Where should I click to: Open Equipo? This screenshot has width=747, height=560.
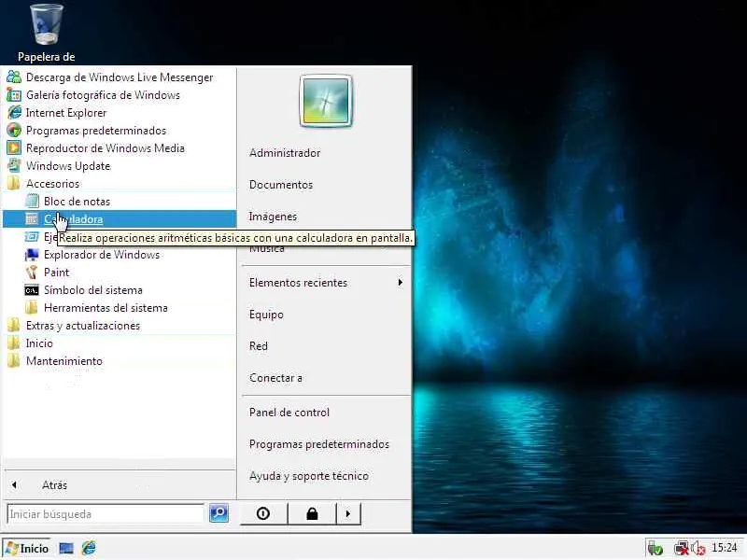point(266,315)
